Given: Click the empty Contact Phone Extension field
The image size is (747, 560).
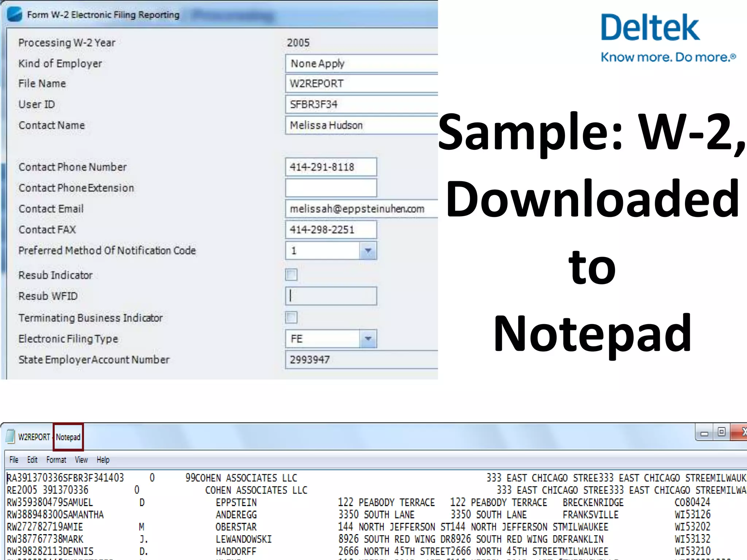Looking at the screenshot, I should (x=331, y=188).
